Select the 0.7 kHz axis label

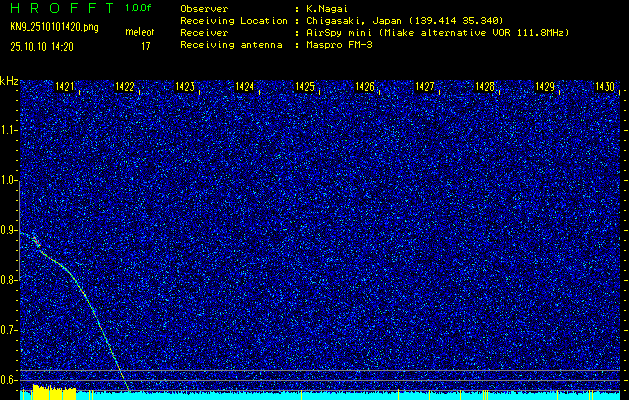(9, 329)
